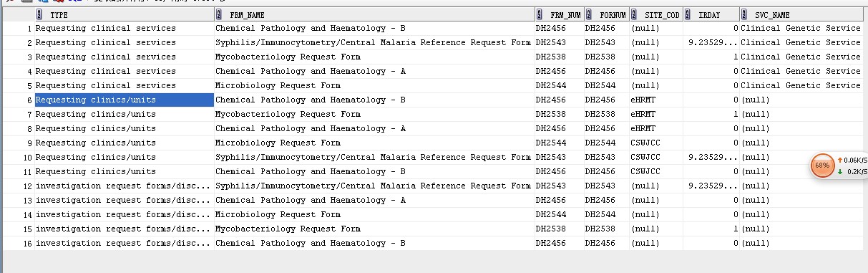Click FRM_NUM 'DH2543' in row 2

[551, 43]
